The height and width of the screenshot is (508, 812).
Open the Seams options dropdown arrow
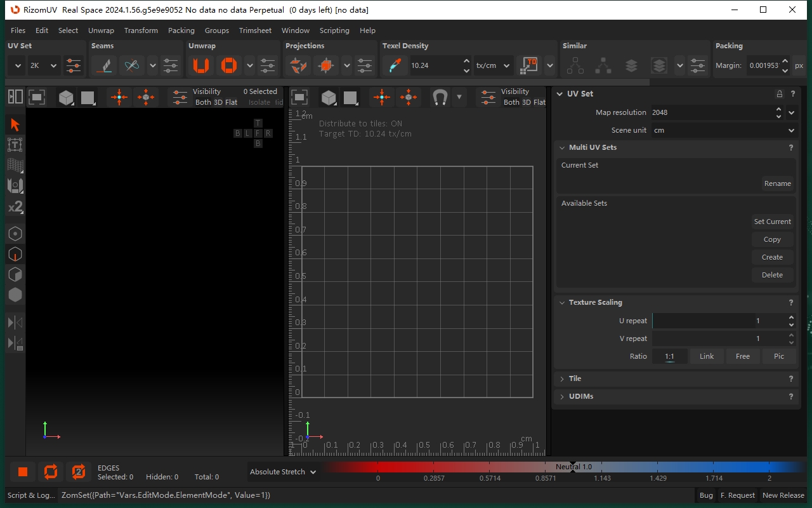(152, 65)
